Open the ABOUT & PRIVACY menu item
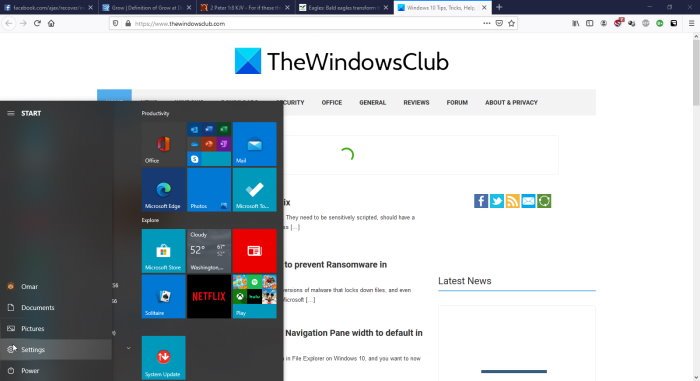The image size is (700, 381). pyautogui.click(x=511, y=102)
